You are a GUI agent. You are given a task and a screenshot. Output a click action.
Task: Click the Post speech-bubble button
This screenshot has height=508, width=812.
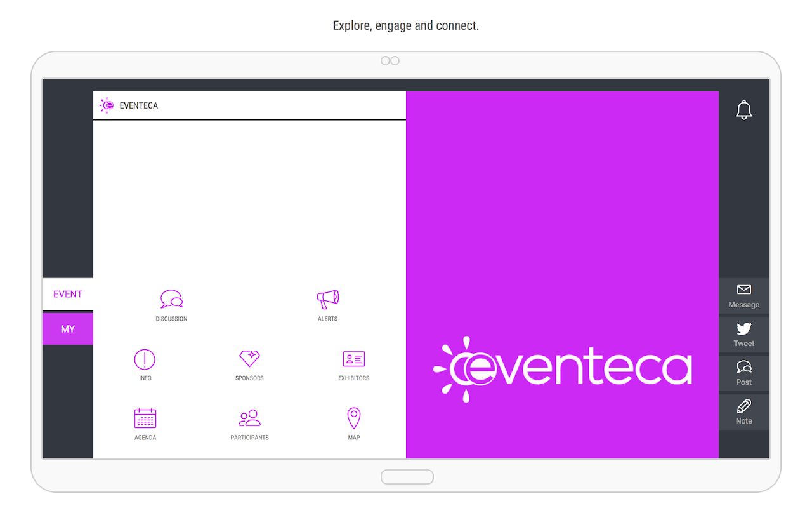744,373
